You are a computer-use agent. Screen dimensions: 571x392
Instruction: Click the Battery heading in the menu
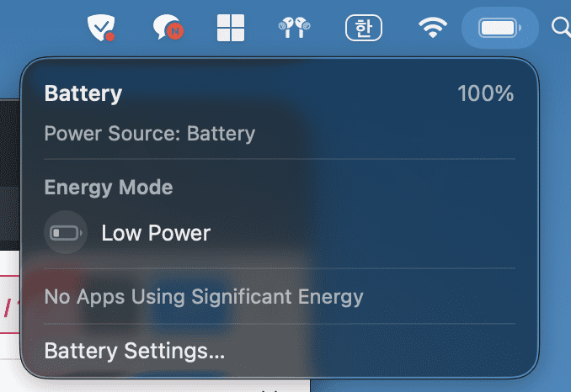pyautogui.click(x=83, y=93)
